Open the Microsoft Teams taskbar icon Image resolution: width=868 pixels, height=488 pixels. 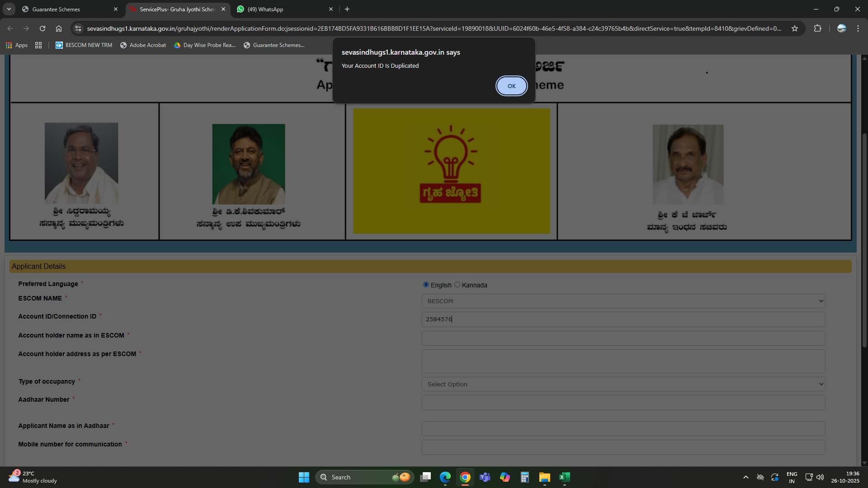pyautogui.click(x=485, y=477)
